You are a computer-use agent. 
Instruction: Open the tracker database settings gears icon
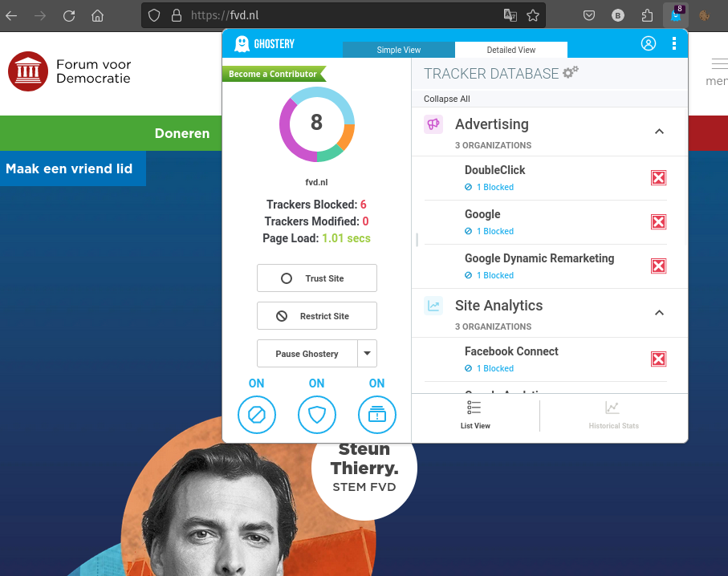[x=571, y=72]
